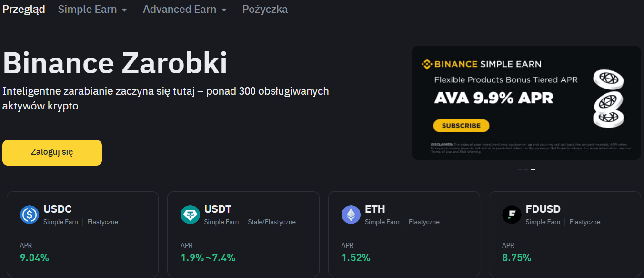644x278 pixels.
Task: Select the first carousel indicator dot
Action: point(520,169)
